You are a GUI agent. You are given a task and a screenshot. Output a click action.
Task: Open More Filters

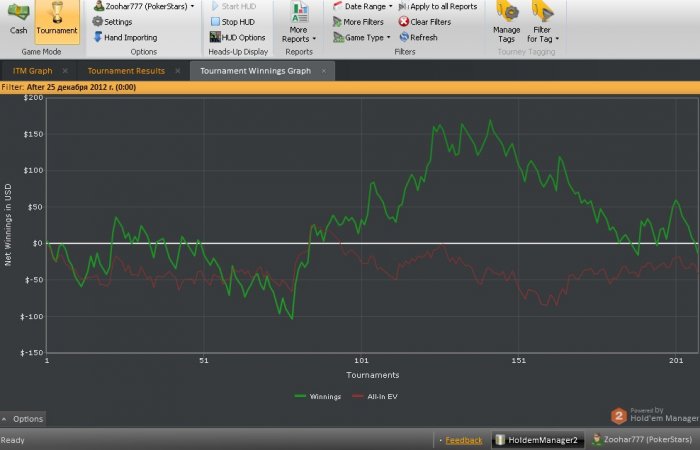click(x=358, y=21)
